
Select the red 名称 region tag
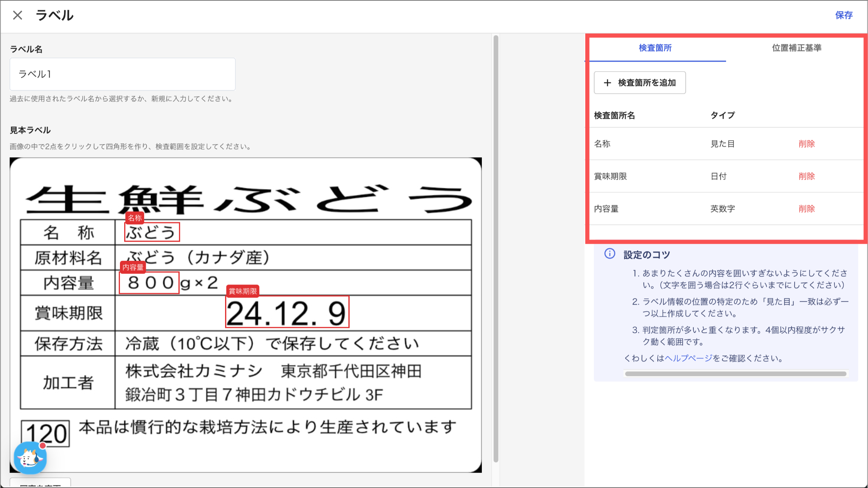coord(135,218)
